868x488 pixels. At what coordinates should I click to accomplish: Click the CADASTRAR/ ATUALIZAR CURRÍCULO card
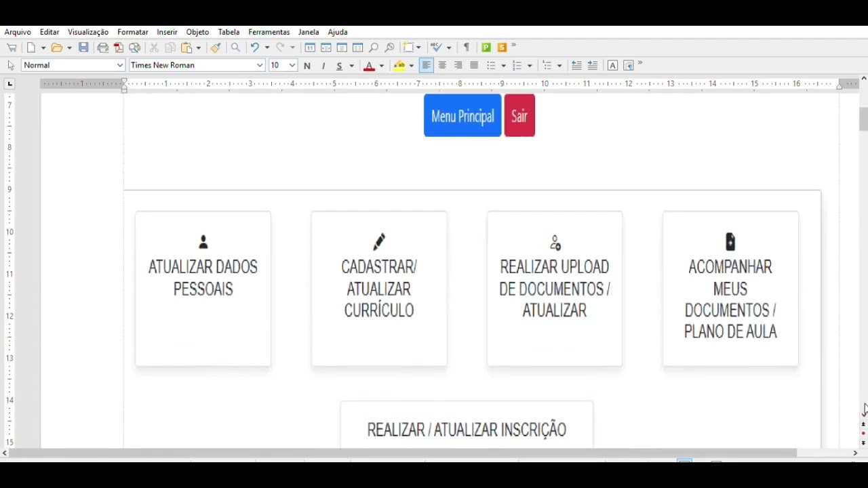[x=379, y=289]
